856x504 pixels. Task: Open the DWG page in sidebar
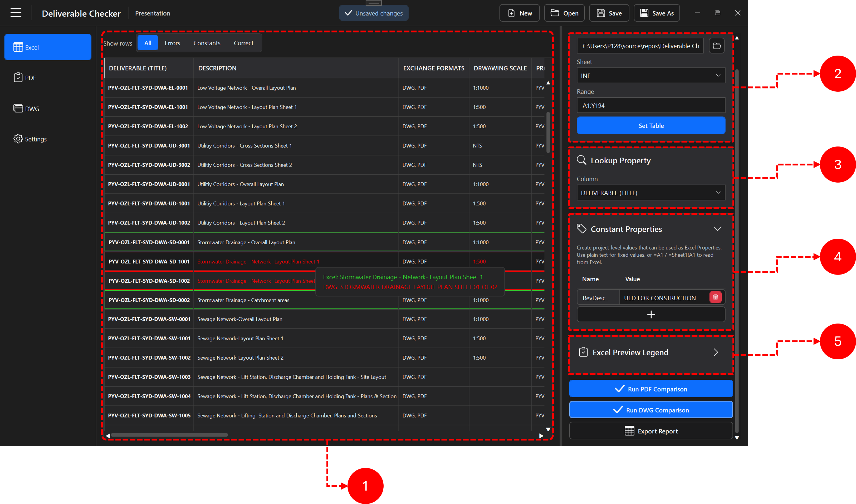click(47, 109)
